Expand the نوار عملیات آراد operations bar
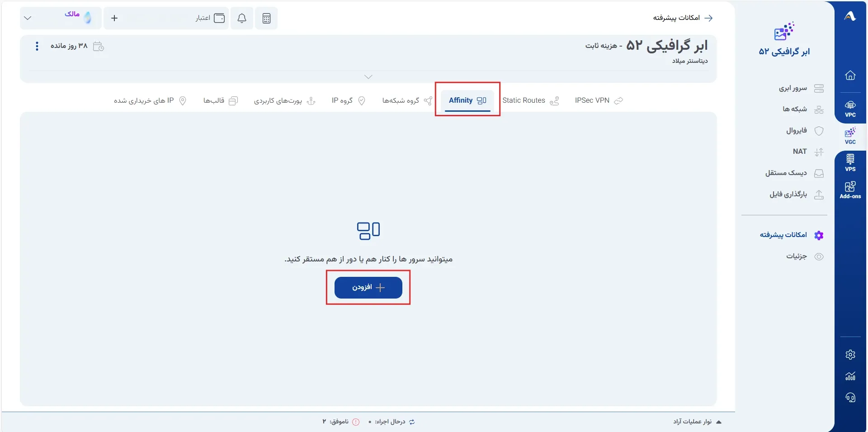Viewport: 868px width, 432px height. (x=697, y=422)
